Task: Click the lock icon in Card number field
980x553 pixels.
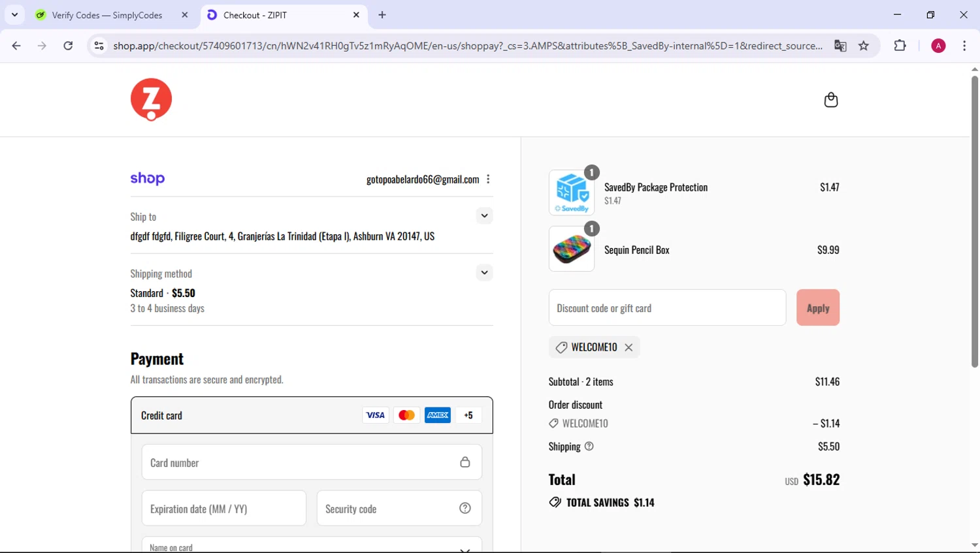Action: click(x=465, y=462)
